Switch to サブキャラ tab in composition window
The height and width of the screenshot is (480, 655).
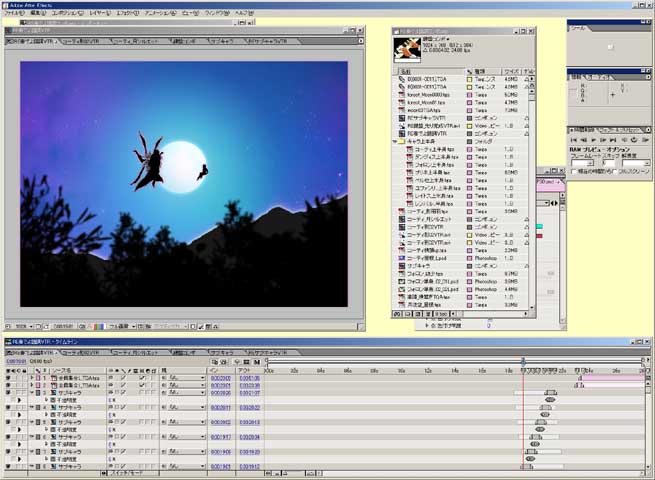coord(222,41)
